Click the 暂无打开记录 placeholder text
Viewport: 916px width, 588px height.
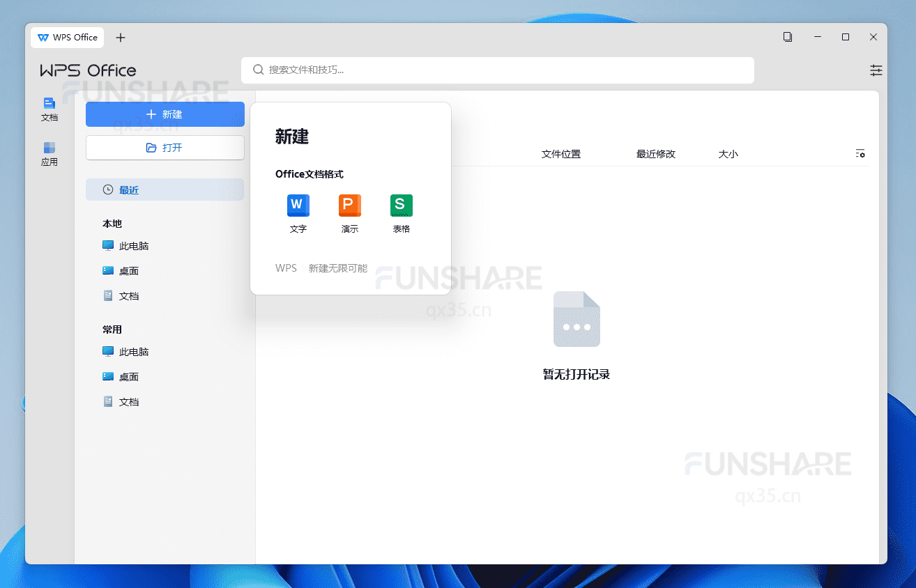(x=577, y=375)
